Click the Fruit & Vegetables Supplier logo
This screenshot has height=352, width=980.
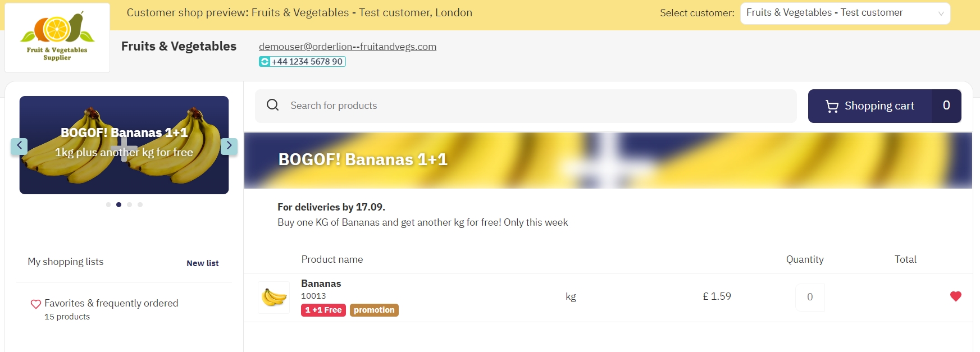(57, 38)
